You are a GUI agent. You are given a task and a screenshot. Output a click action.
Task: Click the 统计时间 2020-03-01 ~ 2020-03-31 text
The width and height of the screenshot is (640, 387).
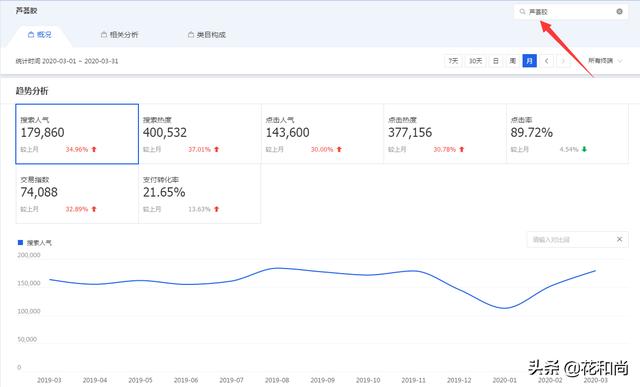coord(67,61)
